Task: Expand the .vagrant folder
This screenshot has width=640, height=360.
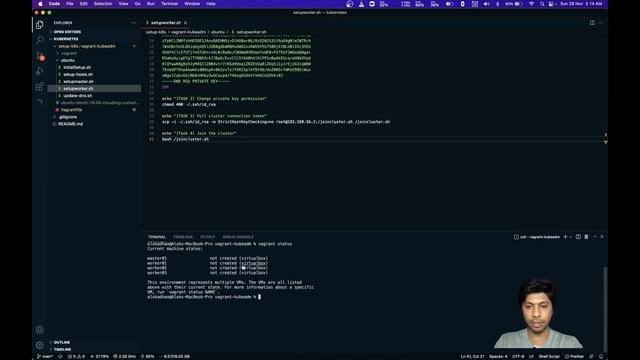Action: [69, 53]
